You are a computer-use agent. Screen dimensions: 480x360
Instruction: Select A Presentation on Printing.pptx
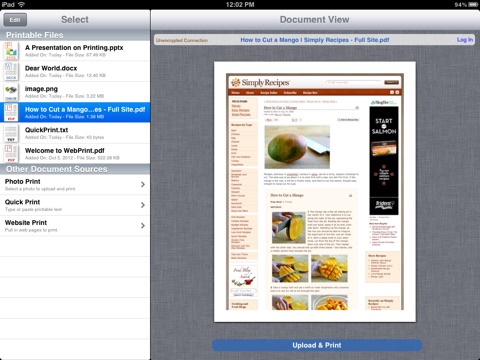tap(75, 51)
